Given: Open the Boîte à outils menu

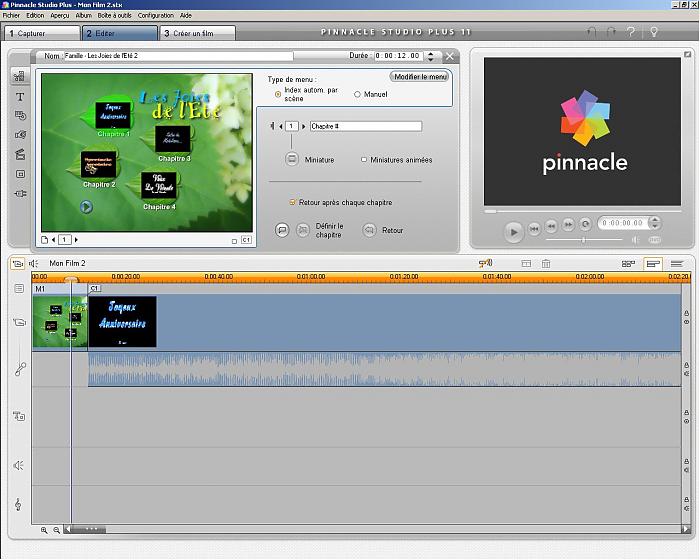Looking at the screenshot, I should [115, 15].
